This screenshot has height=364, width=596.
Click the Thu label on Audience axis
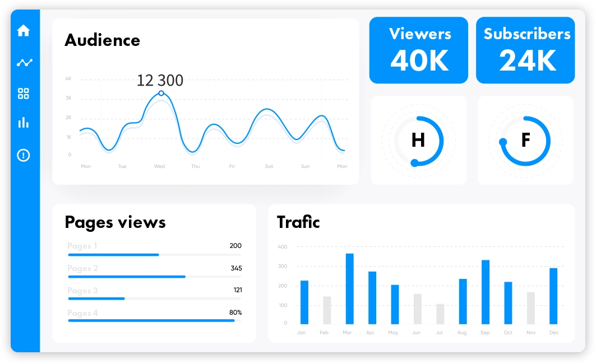[195, 166]
